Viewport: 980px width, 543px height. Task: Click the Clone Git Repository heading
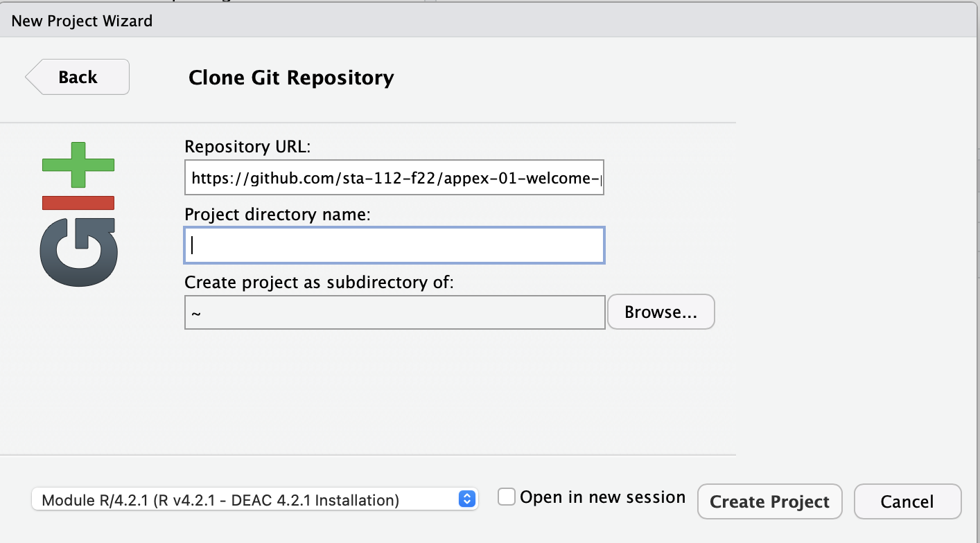291,78
